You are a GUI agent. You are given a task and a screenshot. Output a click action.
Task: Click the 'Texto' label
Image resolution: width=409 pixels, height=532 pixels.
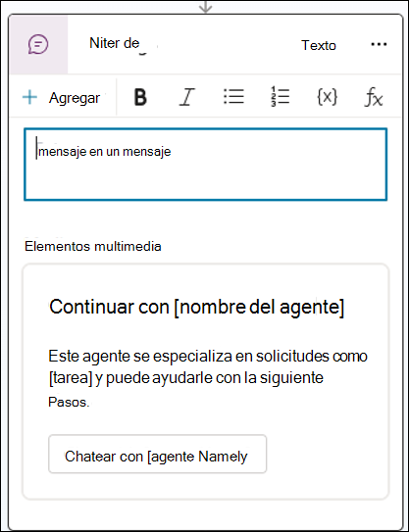click(319, 45)
